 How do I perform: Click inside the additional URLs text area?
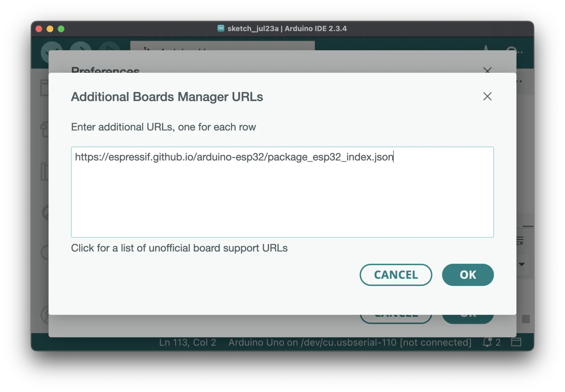pos(282,192)
